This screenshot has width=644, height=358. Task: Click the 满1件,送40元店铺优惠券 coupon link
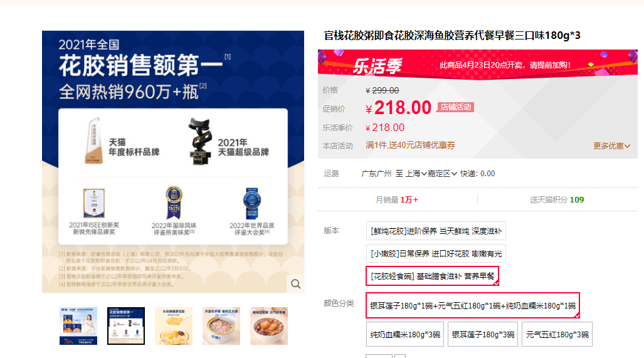coord(410,145)
